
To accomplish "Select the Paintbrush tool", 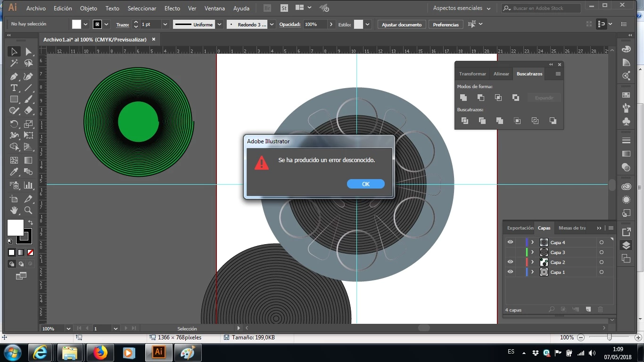I will (x=29, y=99).
